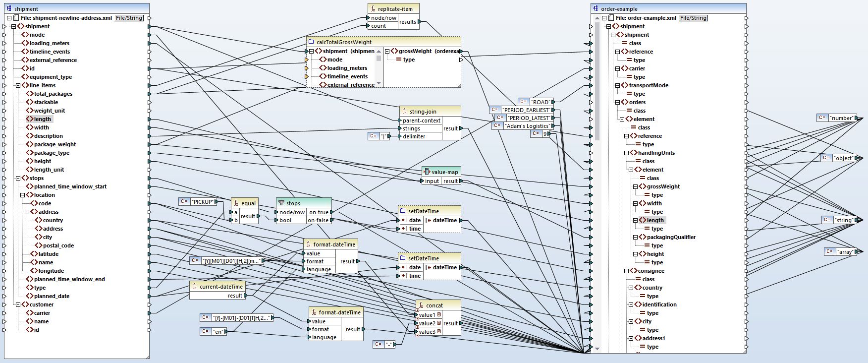Click the replicate-item function fx icon
The image size is (868, 363).
pyautogui.click(x=372, y=9)
